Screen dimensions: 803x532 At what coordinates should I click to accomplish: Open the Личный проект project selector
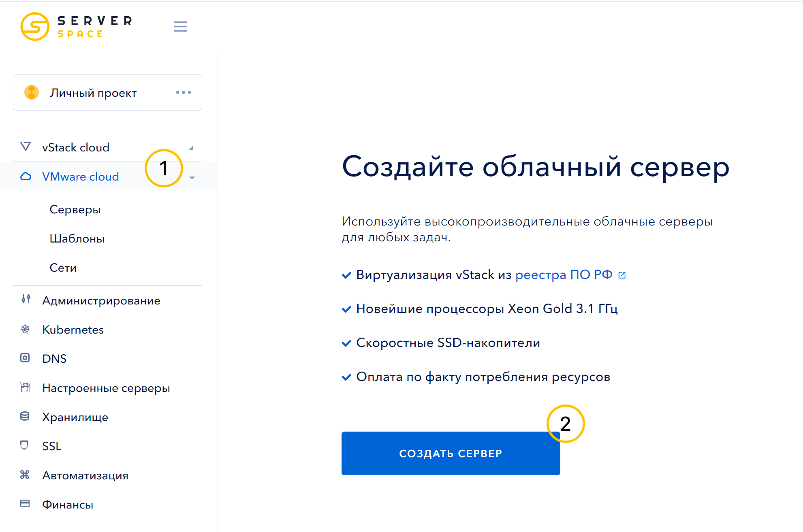point(107,92)
